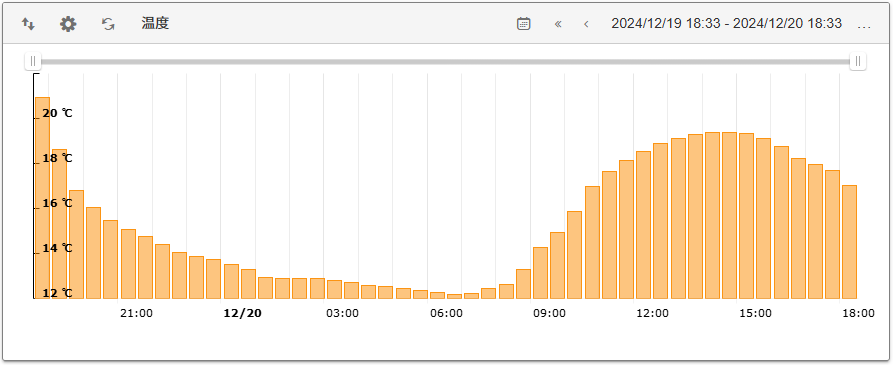Open the calendar date picker icon
893x365 pixels.
(524, 24)
